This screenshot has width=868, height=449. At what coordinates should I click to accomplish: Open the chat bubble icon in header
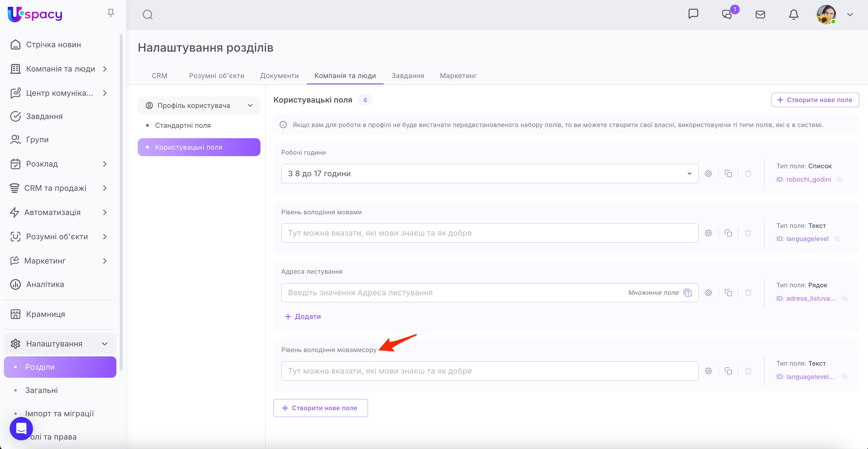[x=693, y=14]
